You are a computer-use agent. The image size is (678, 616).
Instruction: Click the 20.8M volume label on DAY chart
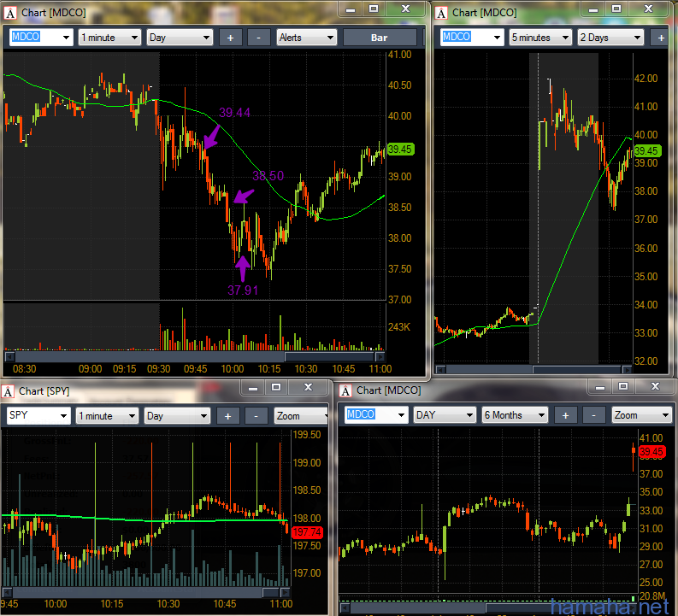pyautogui.click(x=651, y=596)
